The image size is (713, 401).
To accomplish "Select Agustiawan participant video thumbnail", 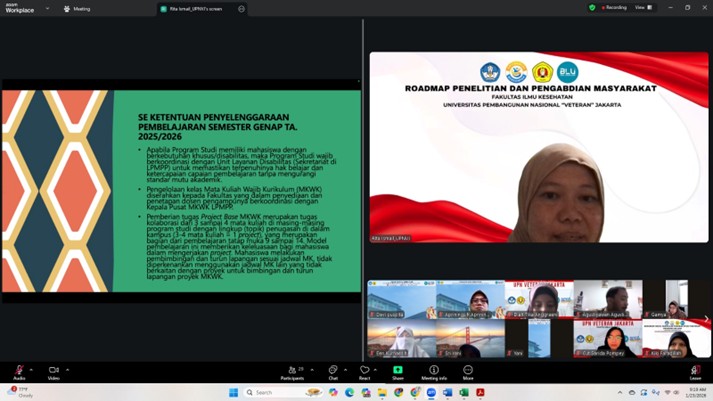I will coord(608,299).
